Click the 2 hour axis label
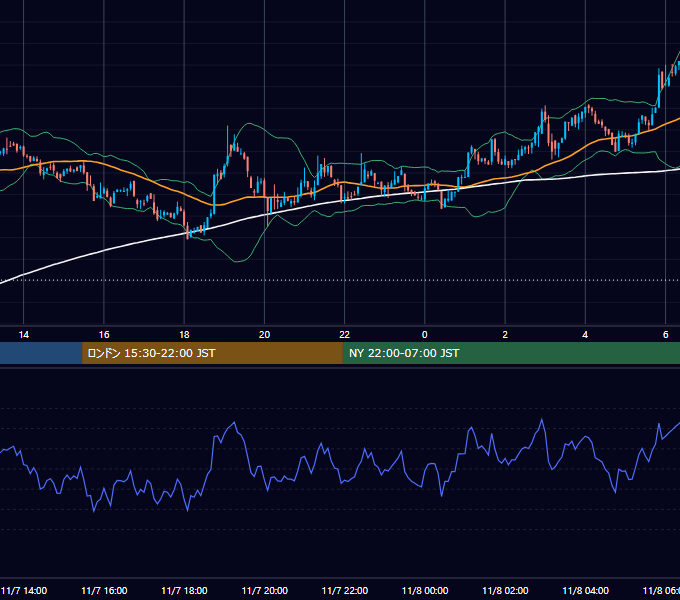The height and width of the screenshot is (600, 680). tap(505, 335)
